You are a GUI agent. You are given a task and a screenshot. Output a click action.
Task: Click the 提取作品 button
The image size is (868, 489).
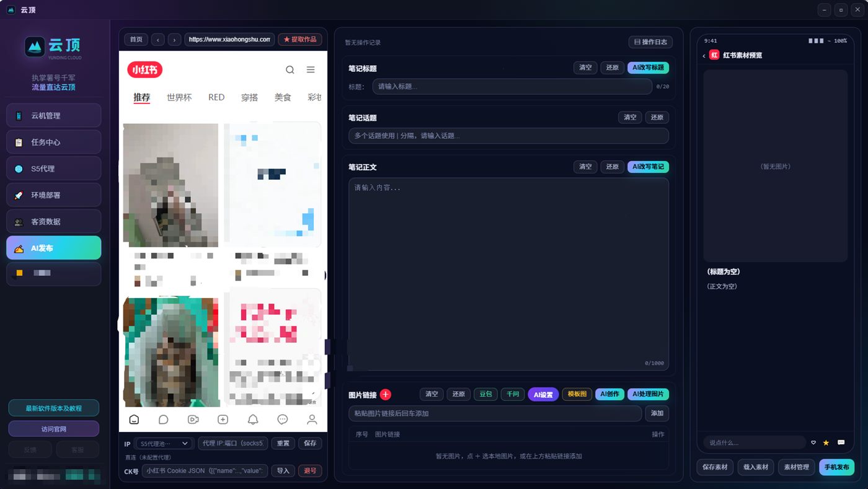tap(300, 40)
